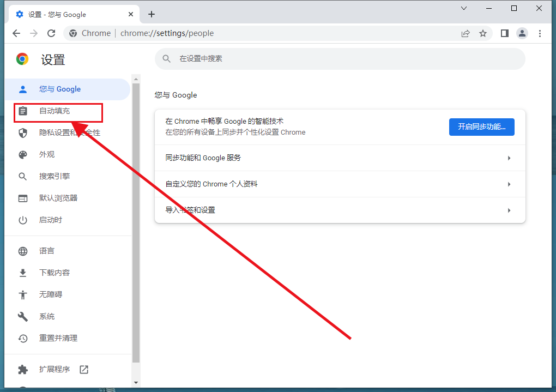Image resolution: width=556 pixels, height=392 pixels.
Task: Open 重置并清理 settings
Action: tap(68, 338)
